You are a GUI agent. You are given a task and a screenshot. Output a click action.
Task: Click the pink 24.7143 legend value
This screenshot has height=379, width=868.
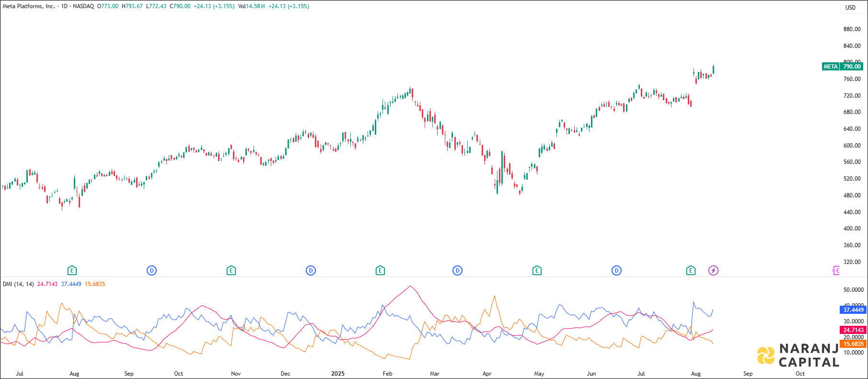tap(47, 284)
